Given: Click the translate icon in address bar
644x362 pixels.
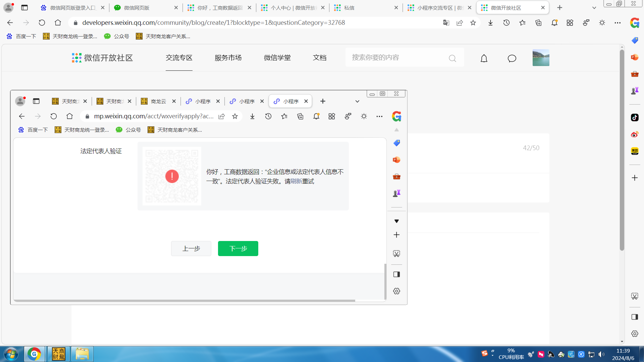Looking at the screenshot, I should coord(446,23).
